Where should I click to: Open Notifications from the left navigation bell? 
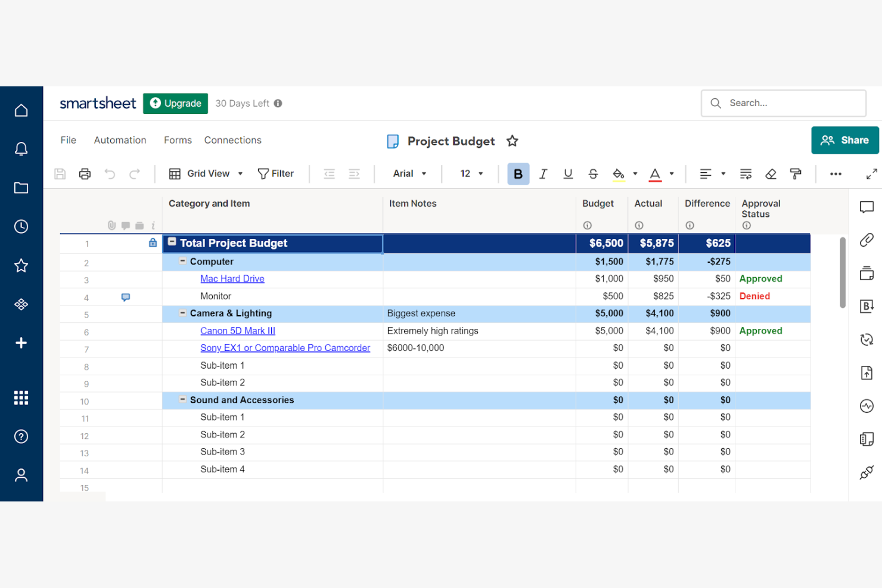click(x=21, y=148)
